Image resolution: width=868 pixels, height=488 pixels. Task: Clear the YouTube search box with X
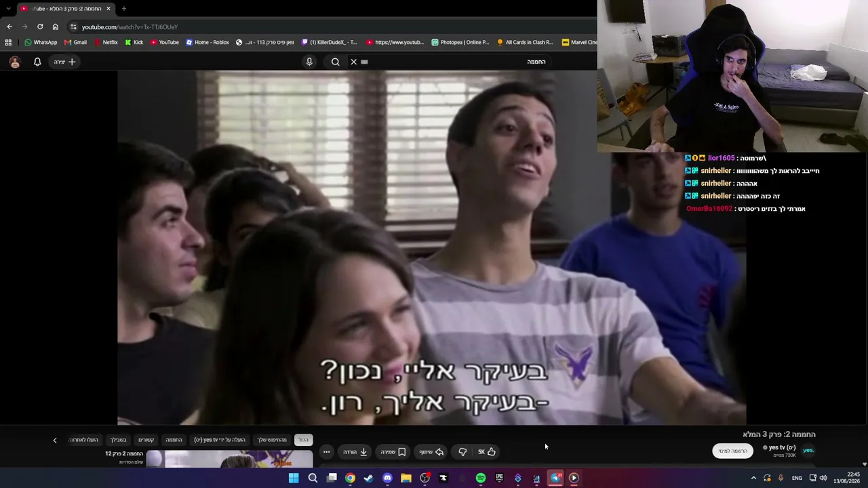[x=353, y=62]
